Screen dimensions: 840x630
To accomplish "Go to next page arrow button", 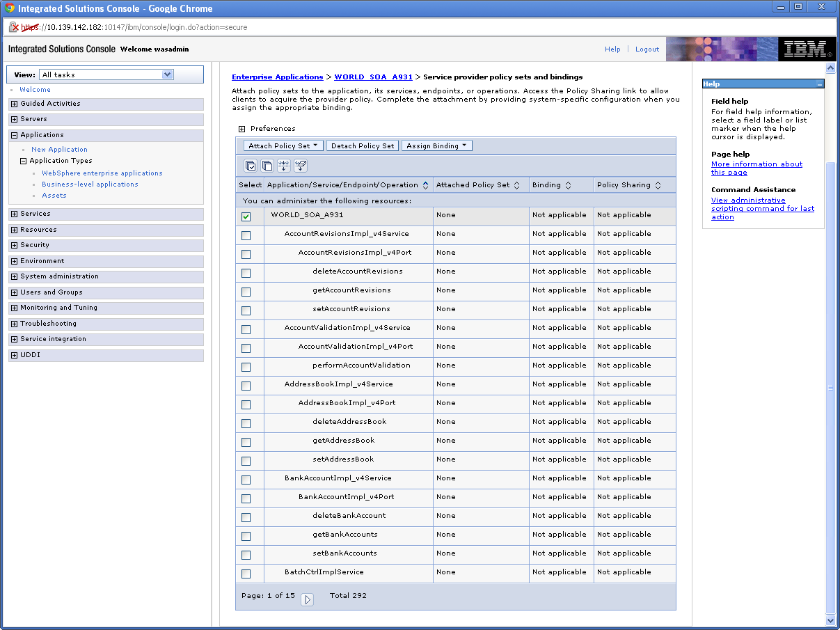I will pos(307,599).
